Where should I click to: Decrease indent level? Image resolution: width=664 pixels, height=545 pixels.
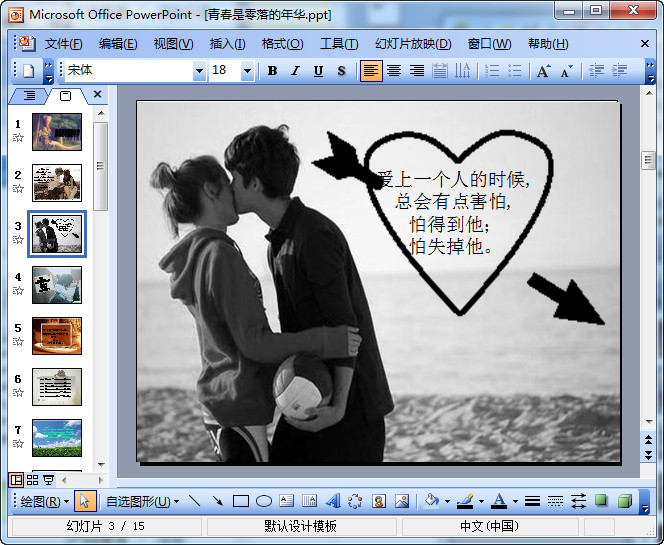(596, 71)
